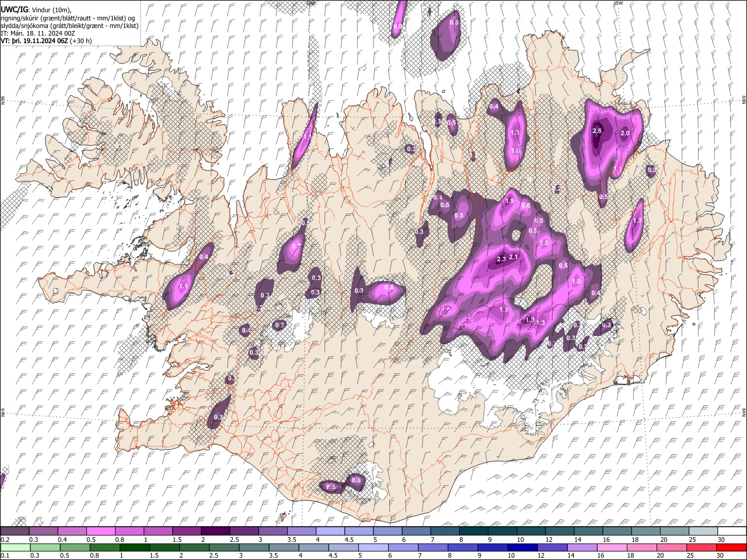This screenshot has width=747, height=560.
Task: Click the '66N' latitude label on the right edge
Action: (744, 101)
